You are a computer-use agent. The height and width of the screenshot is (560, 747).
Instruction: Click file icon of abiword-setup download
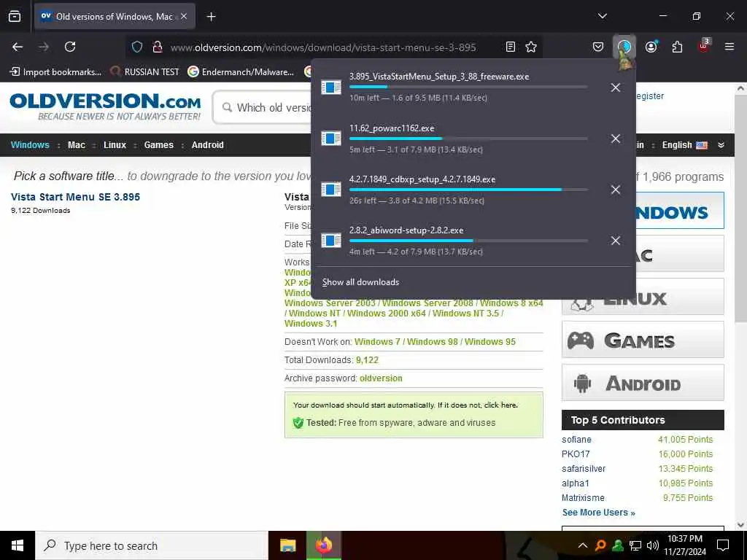coord(331,241)
